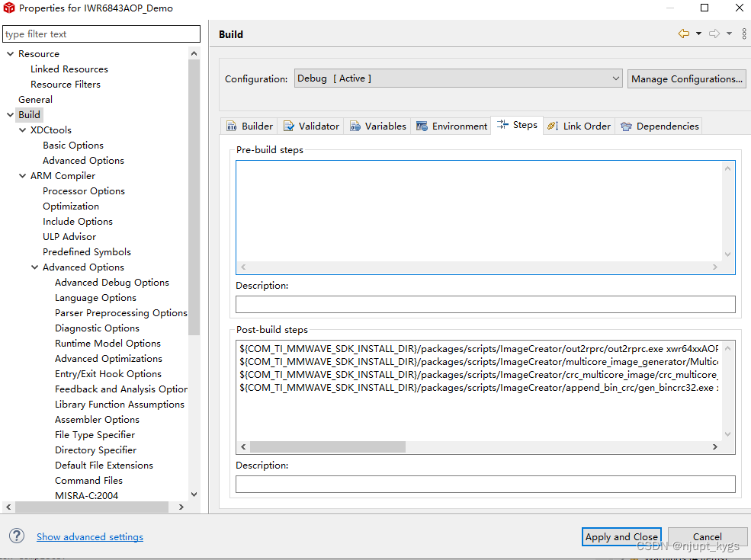Click the Builder tab icon
Image resolution: width=751 pixels, height=560 pixels.
tap(232, 126)
